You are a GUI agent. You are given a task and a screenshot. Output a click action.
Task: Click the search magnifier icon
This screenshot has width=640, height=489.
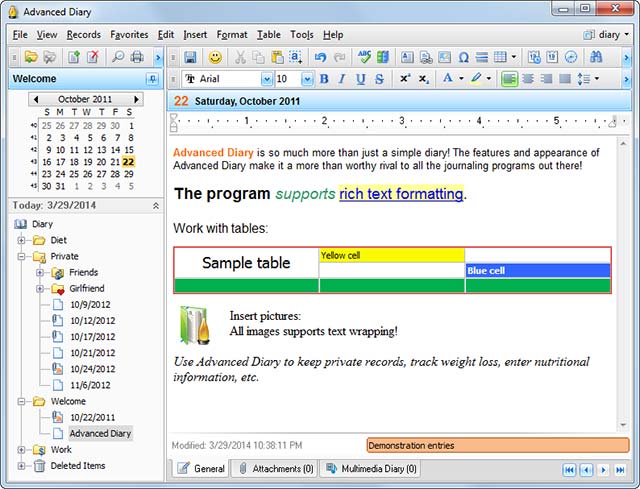[x=118, y=57]
